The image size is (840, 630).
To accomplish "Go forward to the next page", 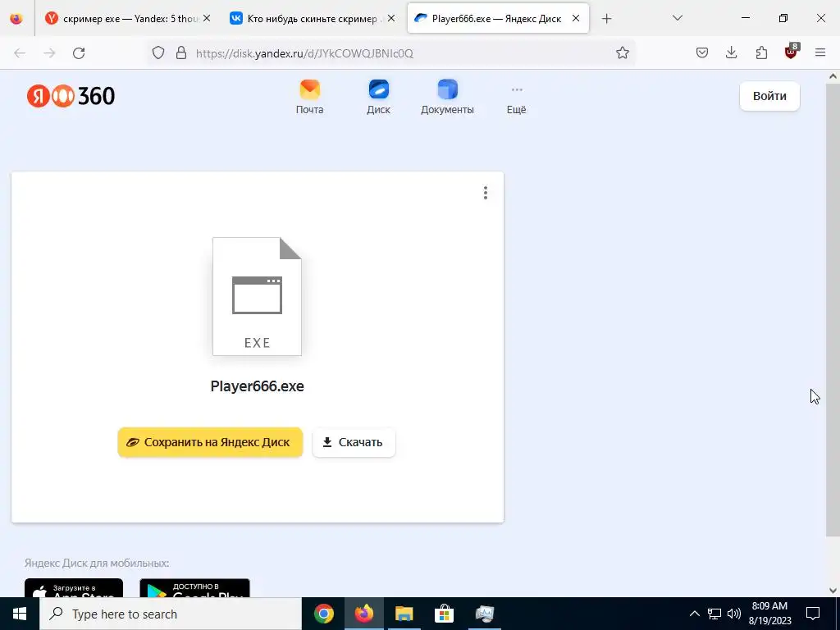I will pyautogui.click(x=49, y=53).
